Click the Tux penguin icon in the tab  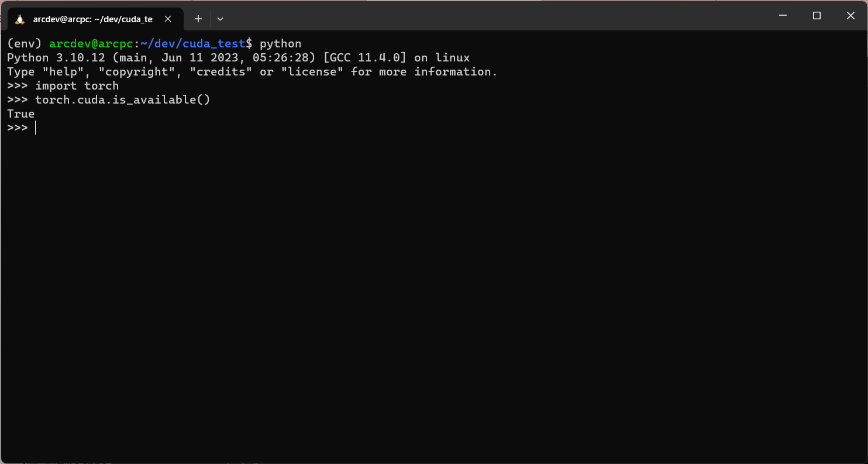coord(19,19)
